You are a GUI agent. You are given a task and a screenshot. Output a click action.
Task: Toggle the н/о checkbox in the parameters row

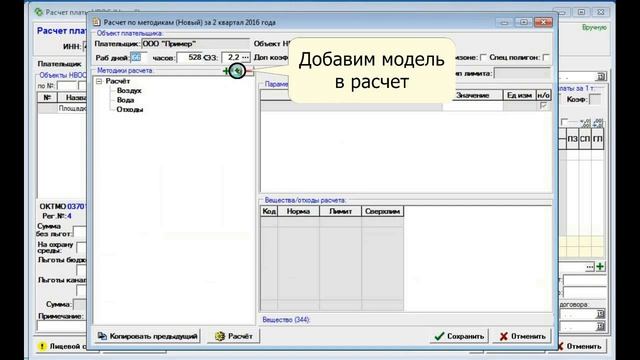click(x=543, y=106)
